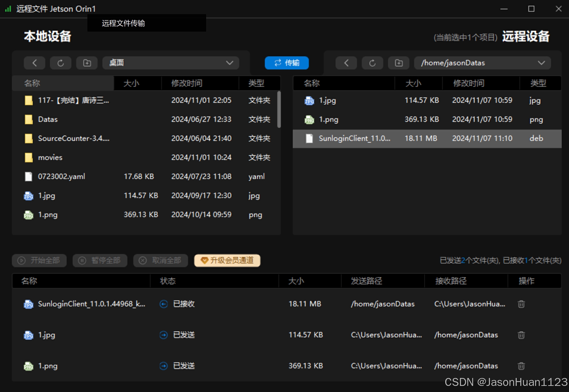Select the movies folder in local list
Screen dimensions: 569x392
point(50,158)
